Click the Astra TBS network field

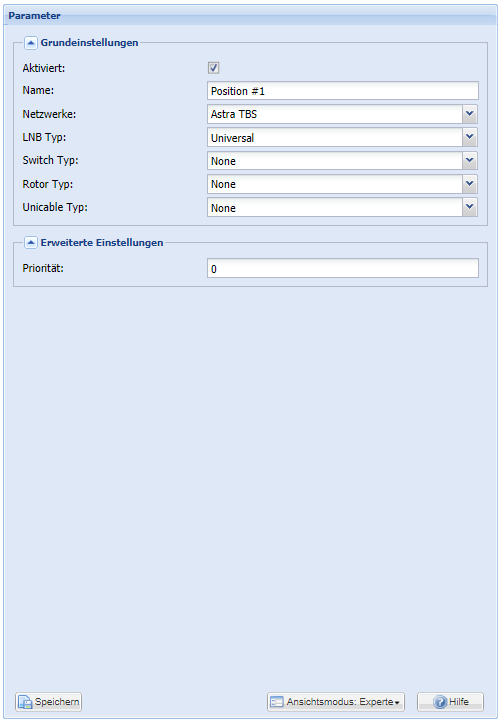[x=335, y=114]
